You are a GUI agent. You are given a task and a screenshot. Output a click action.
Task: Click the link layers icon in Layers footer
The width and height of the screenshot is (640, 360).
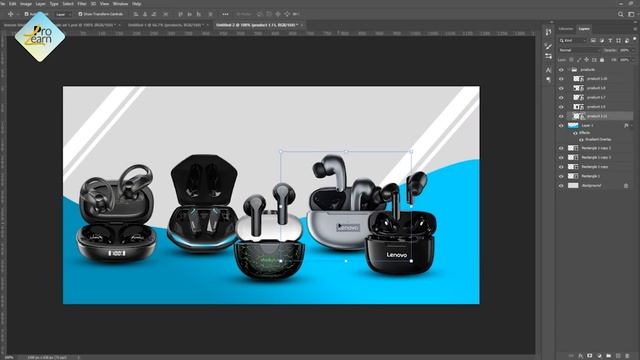[571, 356]
